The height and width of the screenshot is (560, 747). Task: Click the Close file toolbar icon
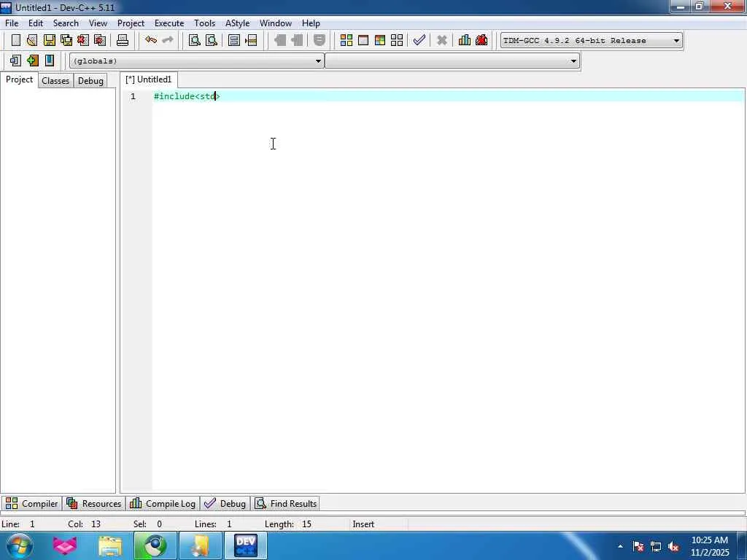(x=83, y=41)
